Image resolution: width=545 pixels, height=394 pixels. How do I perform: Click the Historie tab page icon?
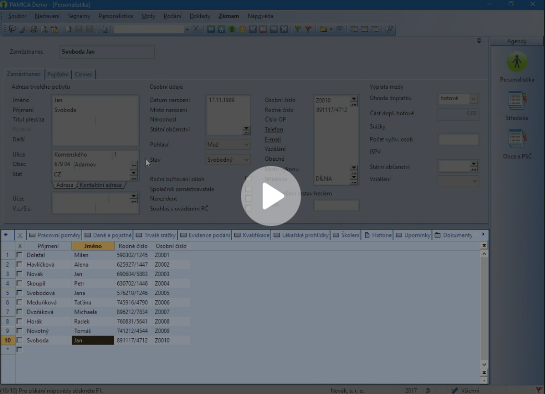(367, 235)
